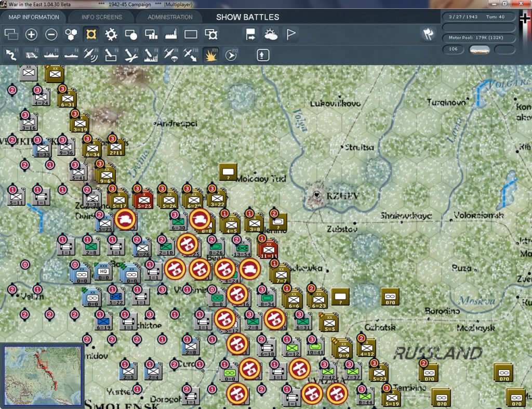This screenshot has height=409, width=532.
Task: Click the ground conditions indicator pill
Action: [479, 50]
